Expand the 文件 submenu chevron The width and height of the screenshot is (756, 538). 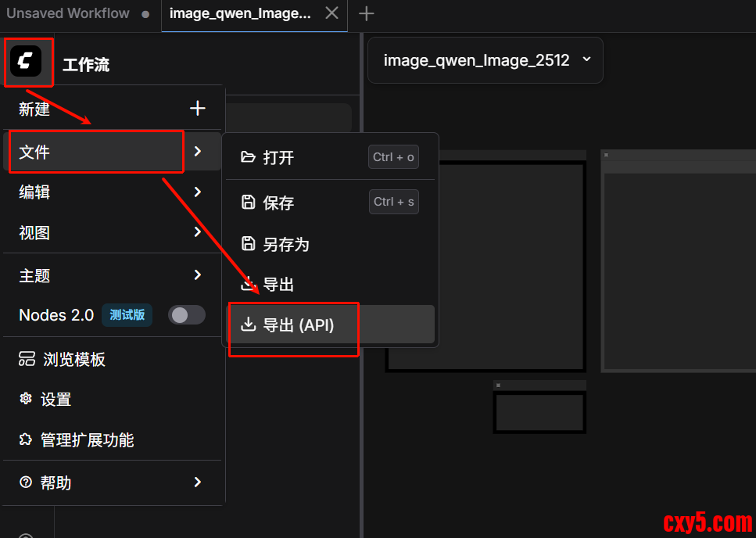tap(198, 152)
